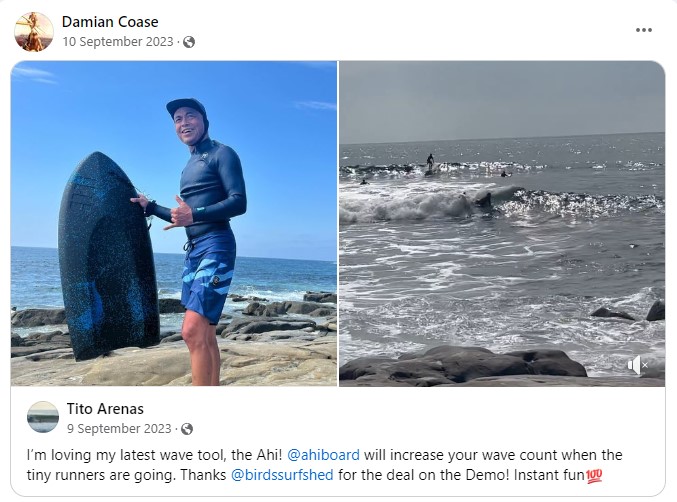Click the words "Instant fun" in caption
This screenshot has height=502, width=677.
tap(552, 475)
